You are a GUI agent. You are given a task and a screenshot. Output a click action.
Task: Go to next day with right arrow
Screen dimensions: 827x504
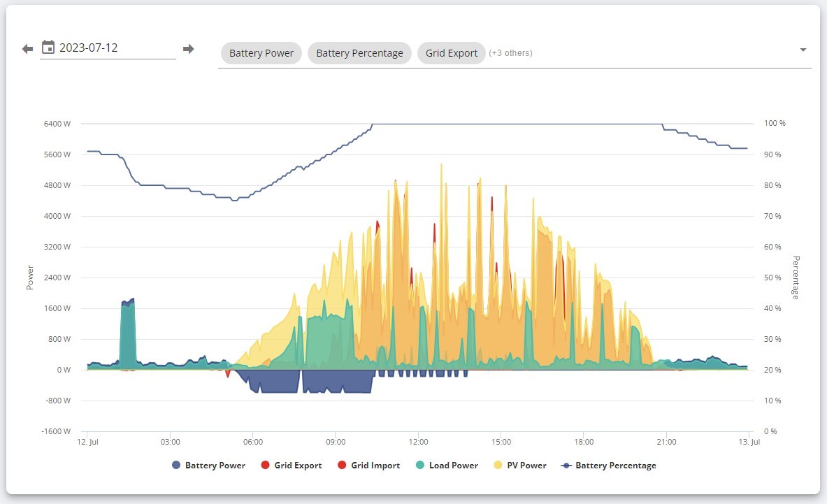[188, 49]
